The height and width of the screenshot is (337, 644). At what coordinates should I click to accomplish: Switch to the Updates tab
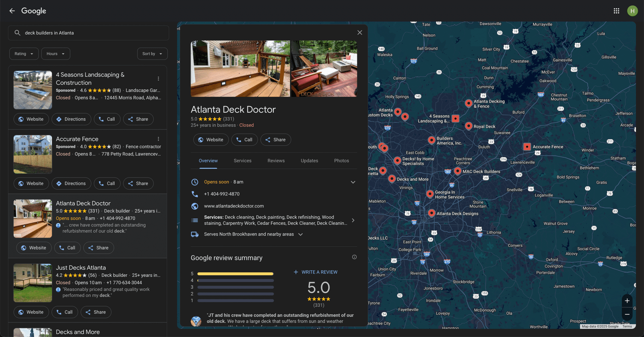pyautogui.click(x=309, y=160)
